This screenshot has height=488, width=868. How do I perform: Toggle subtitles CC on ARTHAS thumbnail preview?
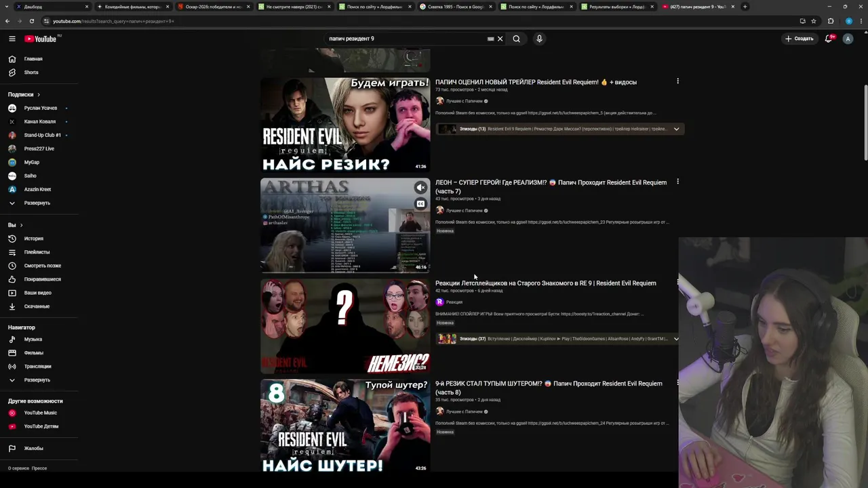tap(420, 203)
